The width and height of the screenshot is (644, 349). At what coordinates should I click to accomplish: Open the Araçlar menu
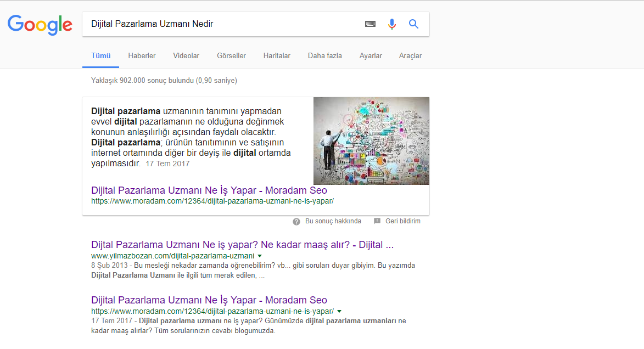[x=410, y=56]
